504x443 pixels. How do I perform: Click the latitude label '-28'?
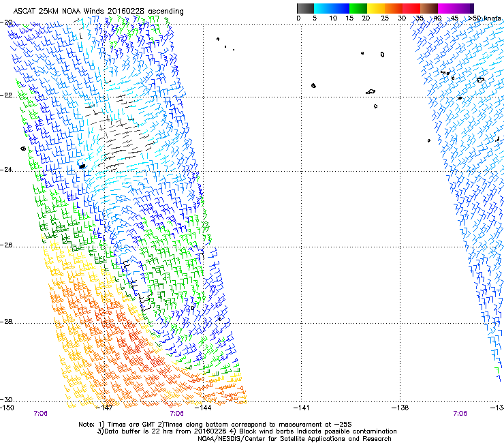click(x=6, y=322)
